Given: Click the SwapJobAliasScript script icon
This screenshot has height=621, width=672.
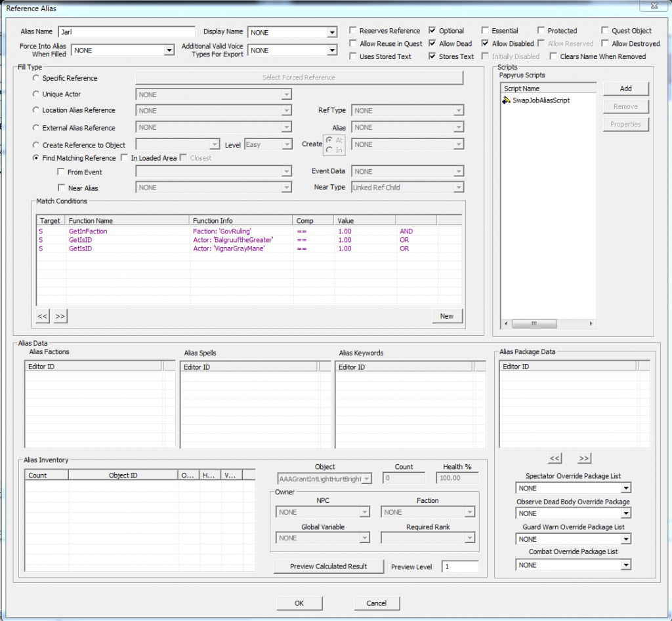Looking at the screenshot, I should pyautogui.click(x=507, y=100).
